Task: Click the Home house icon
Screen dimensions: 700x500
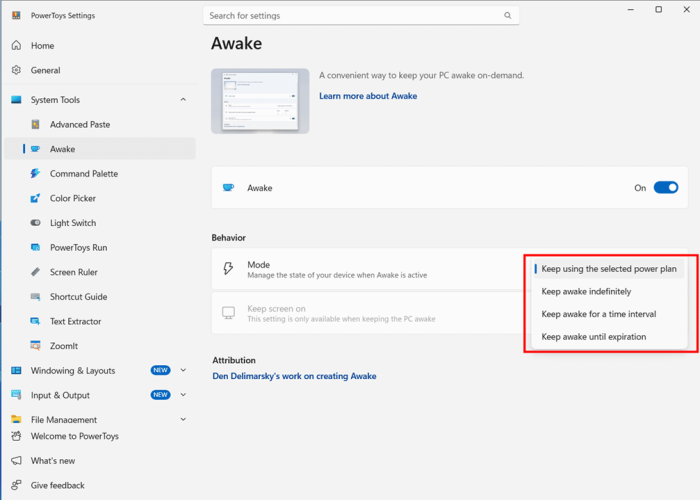Action: (17, 46)
